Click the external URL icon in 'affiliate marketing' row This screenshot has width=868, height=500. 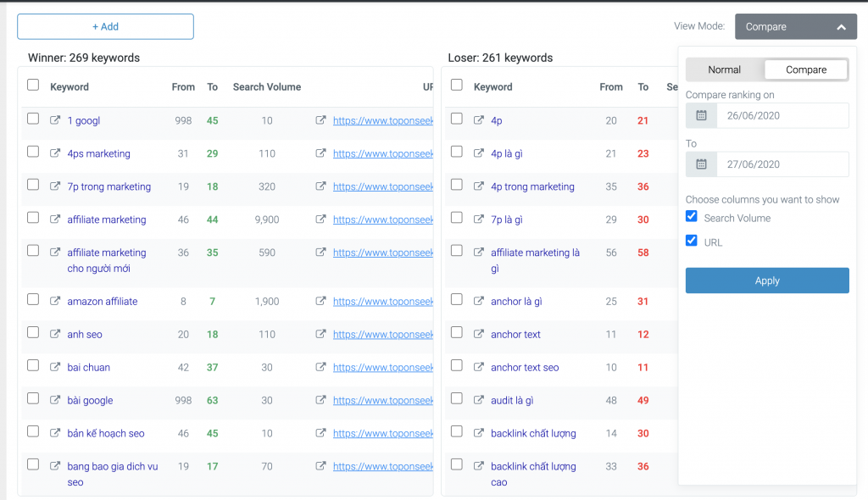click(x=320, y=219)
